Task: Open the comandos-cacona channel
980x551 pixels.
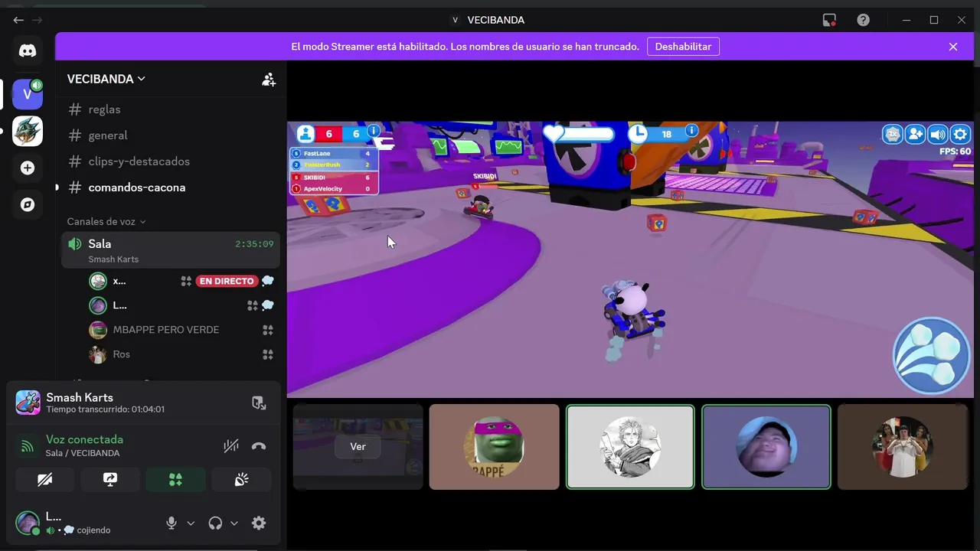Action: pos(171,187)
